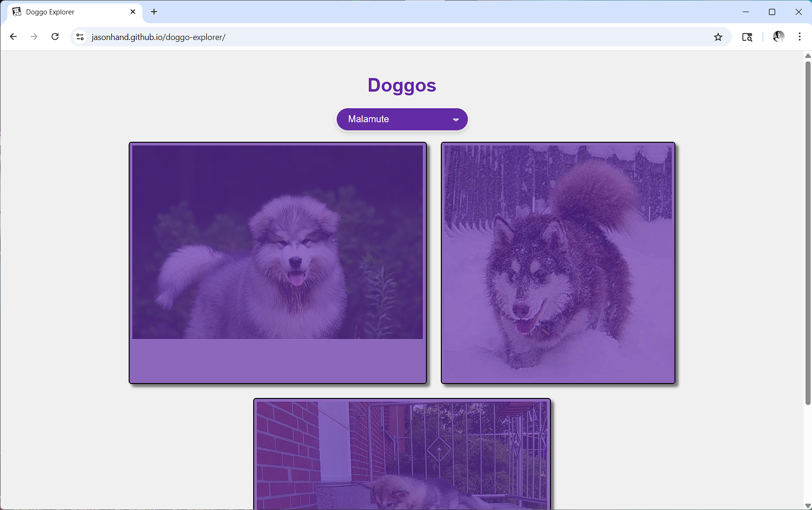
Task: Click the vertical scrollbar thumb
Action: pyautogui.click(x=807, y=232)
